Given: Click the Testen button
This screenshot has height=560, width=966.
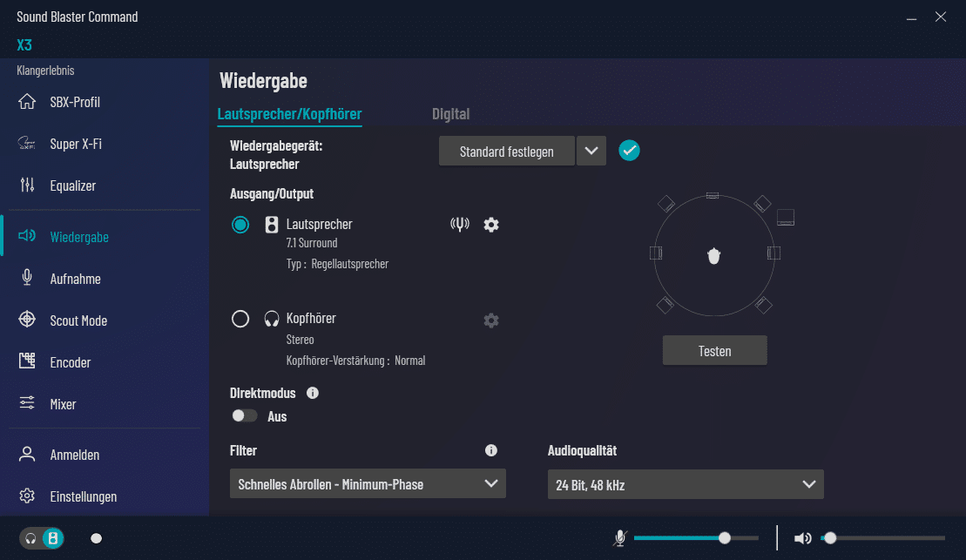Looking at the screenshot, I should (714, 351).
